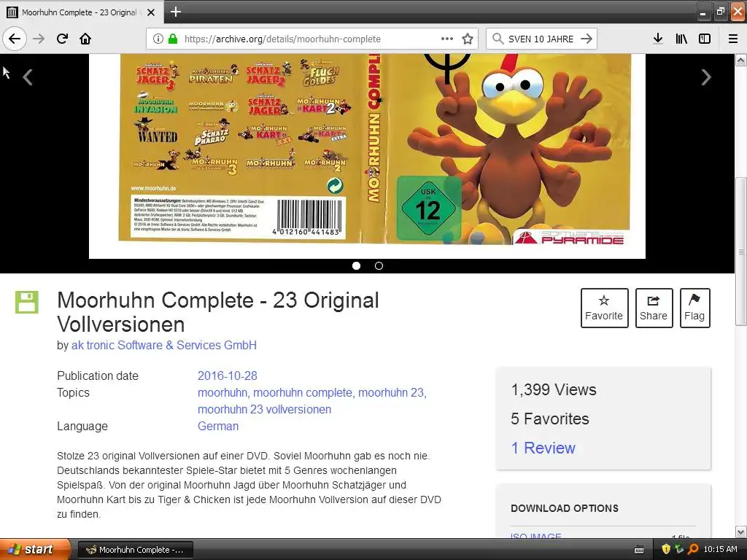This screenshot has width=747, height=560.
Task: Click the 1,399 Views text
Action: [x=554, y=390]
